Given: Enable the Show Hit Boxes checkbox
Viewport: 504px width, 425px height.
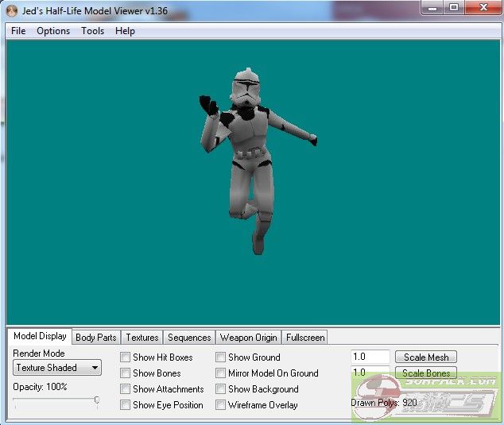Looking at the screenshot, I should (x=125, y=357).
